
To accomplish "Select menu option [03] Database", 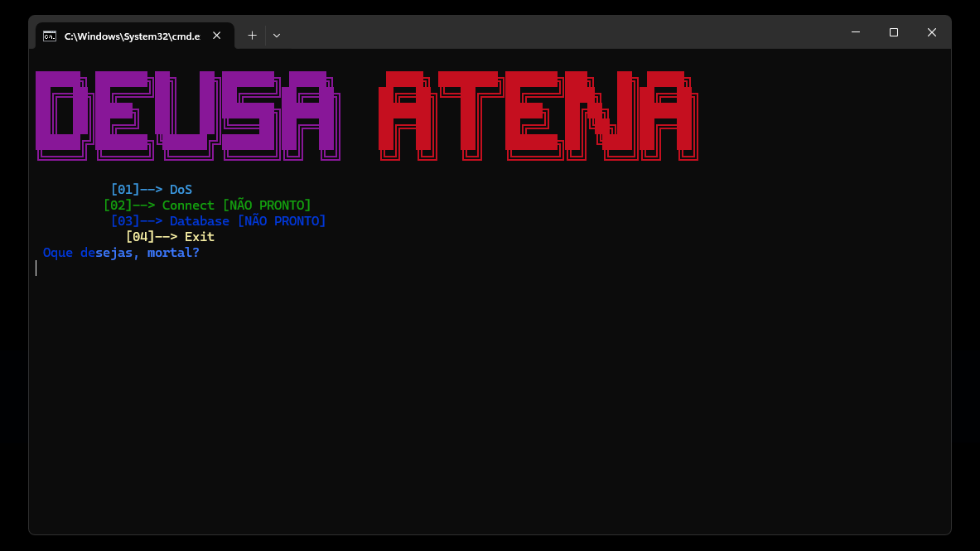I will point(170,220).
